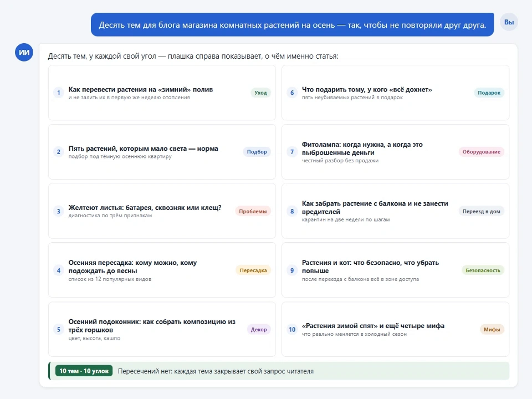Click the Переезд в дом tag
Image resolution: width=532 pixels, height=399 pixels.
click(x=481, y=211)
